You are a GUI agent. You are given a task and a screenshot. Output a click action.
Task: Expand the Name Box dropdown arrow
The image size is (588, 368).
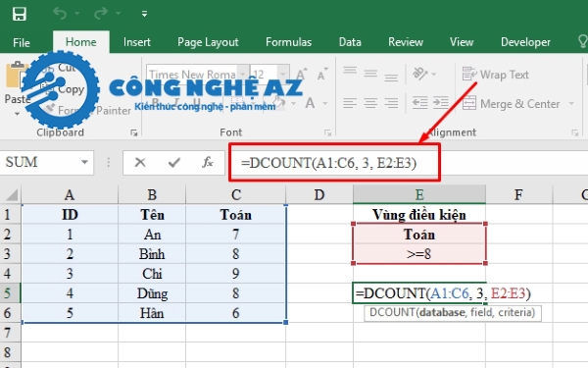[84, 162]
